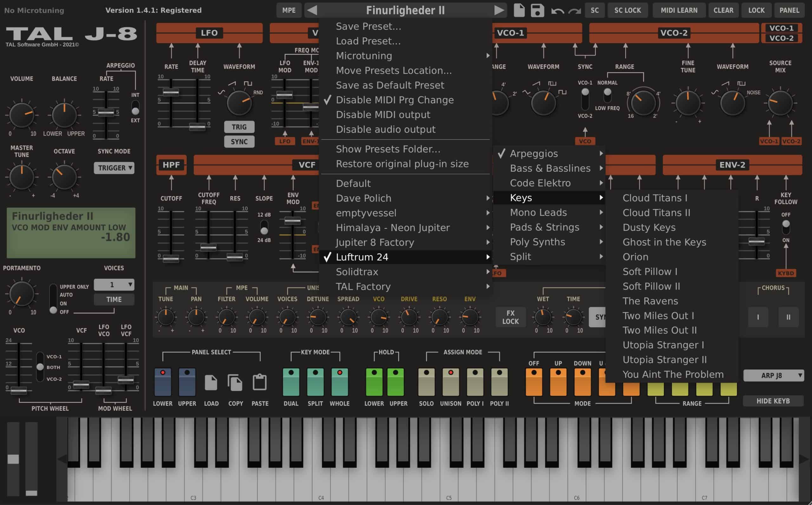812x505 pixels.
Task: Click the VCO-2 FINE TUNE knob
Action: click(688, 103)
